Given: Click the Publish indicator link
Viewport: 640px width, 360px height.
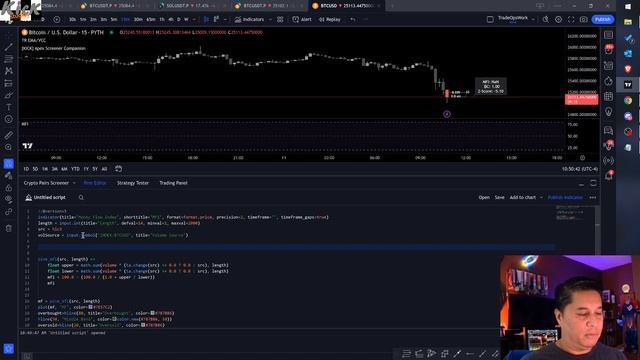Looking at the screenshot, I should (565, 198).
